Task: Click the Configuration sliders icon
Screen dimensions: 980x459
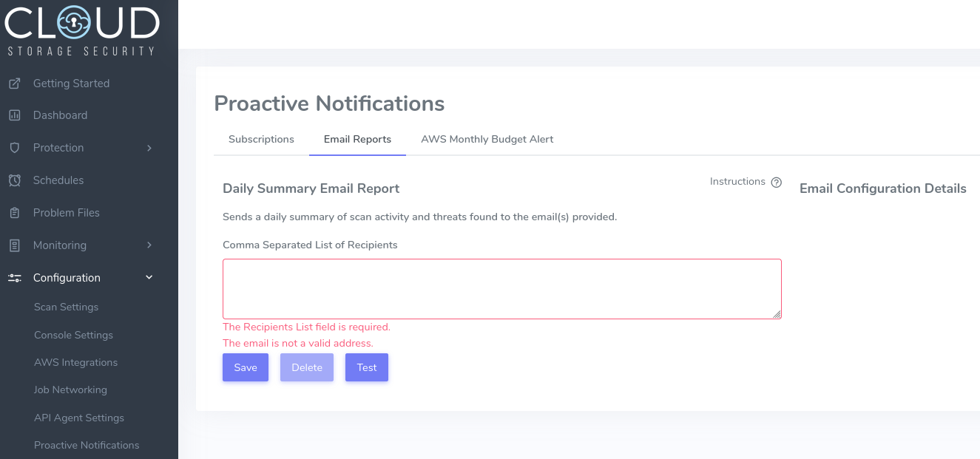Action: 14,278
